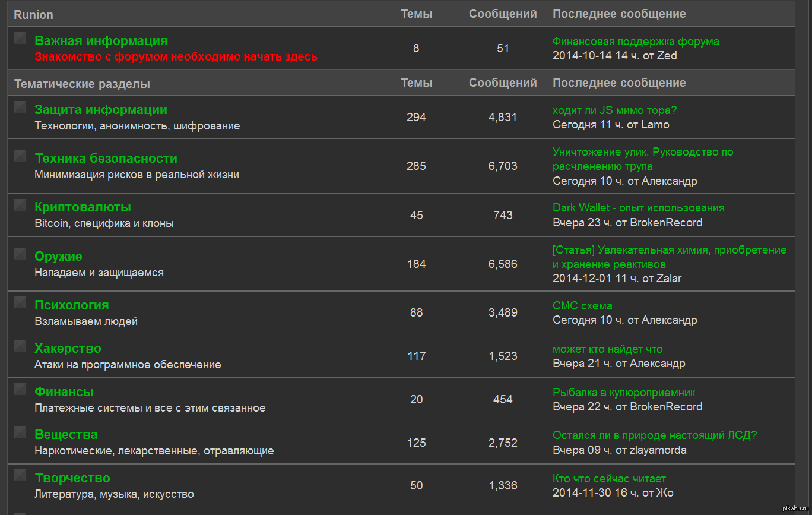Open the 'Кто что сейчас читает' topic

[609, 479]
